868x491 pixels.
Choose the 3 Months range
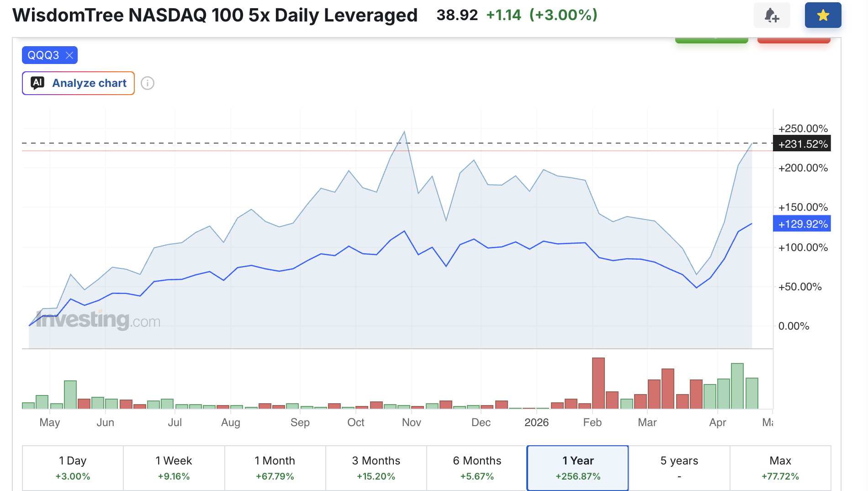point(376,468)
